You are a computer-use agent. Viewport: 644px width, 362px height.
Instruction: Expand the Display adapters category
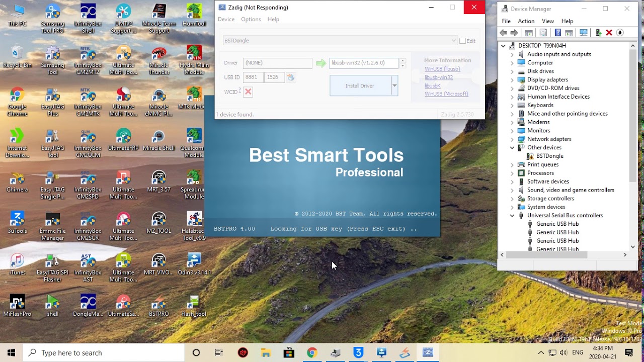pos(512,79)
